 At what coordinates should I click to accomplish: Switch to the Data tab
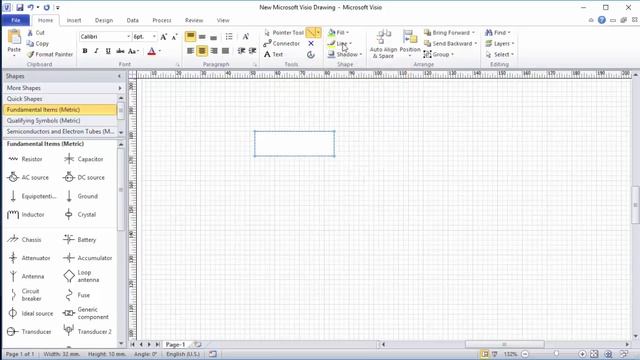coord(133,20)
